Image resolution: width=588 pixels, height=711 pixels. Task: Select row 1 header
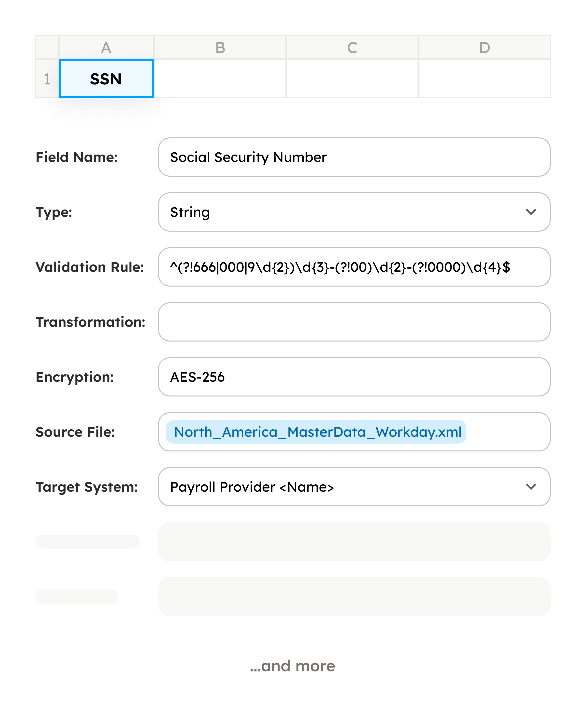47,79
